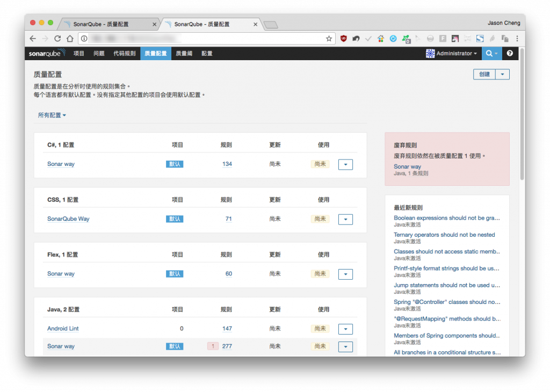This screenshot has height=392, width=550.
Task: Click the page vertical scrollbar
Action: click(x=522, y=114)
